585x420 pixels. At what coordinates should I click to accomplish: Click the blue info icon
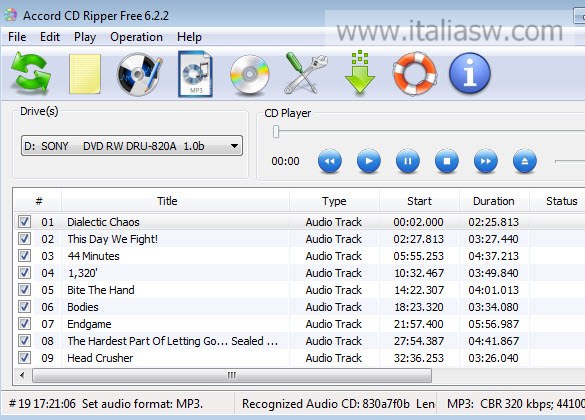[470, 73]
